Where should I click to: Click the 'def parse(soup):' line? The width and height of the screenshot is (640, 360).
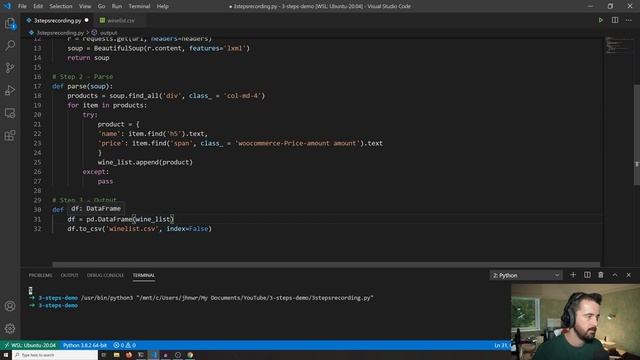coord(82,86)
